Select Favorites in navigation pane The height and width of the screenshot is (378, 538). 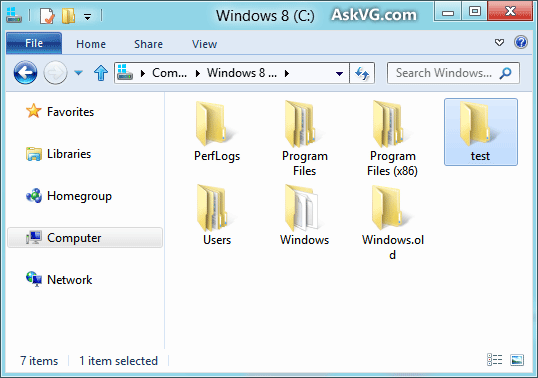point(70,112)
